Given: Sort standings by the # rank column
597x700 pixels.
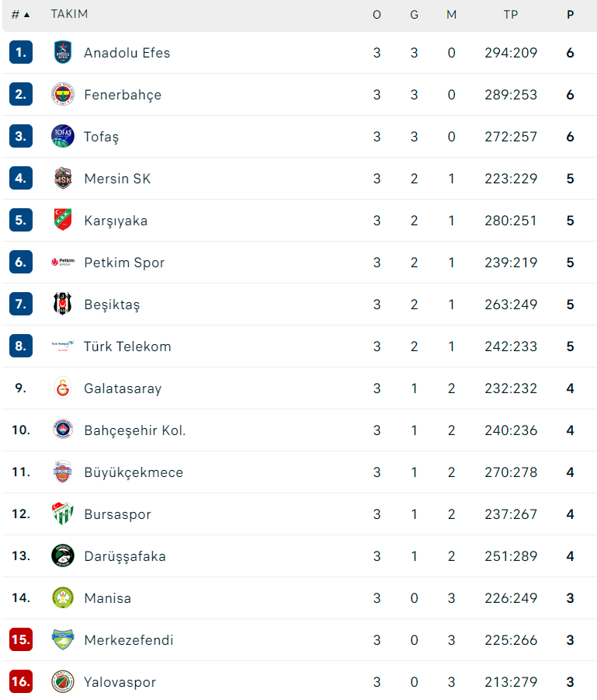Looking at the screenshot, I should 20,15.
